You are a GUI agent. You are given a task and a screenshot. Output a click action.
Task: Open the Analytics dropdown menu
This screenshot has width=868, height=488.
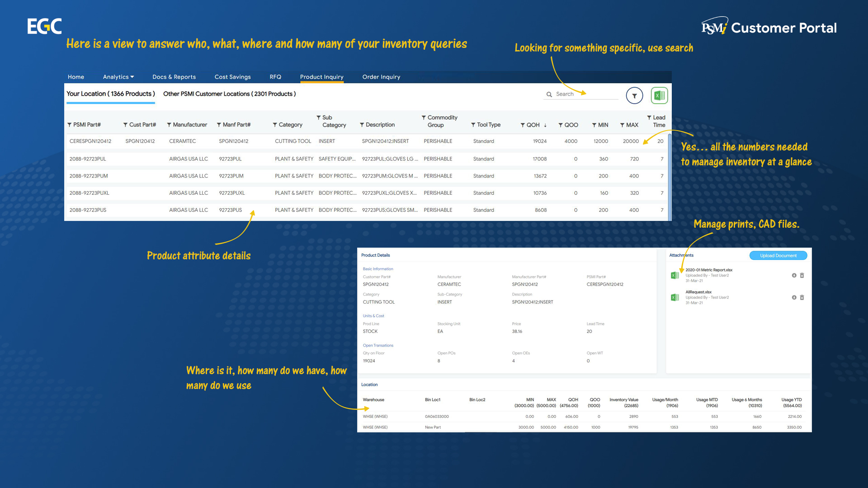click(x=118, y=77)
